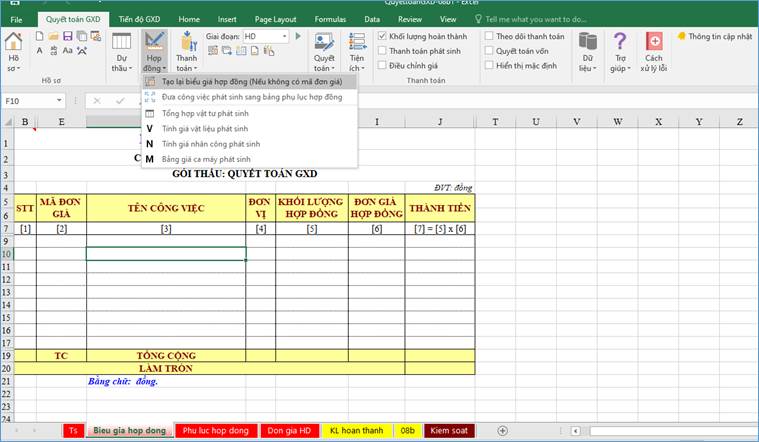The width and height of the screenshot is (759, 442).
Task: Open the KL hoan thanh sheet
Action: pyautogui.click(x=356, y=431)
